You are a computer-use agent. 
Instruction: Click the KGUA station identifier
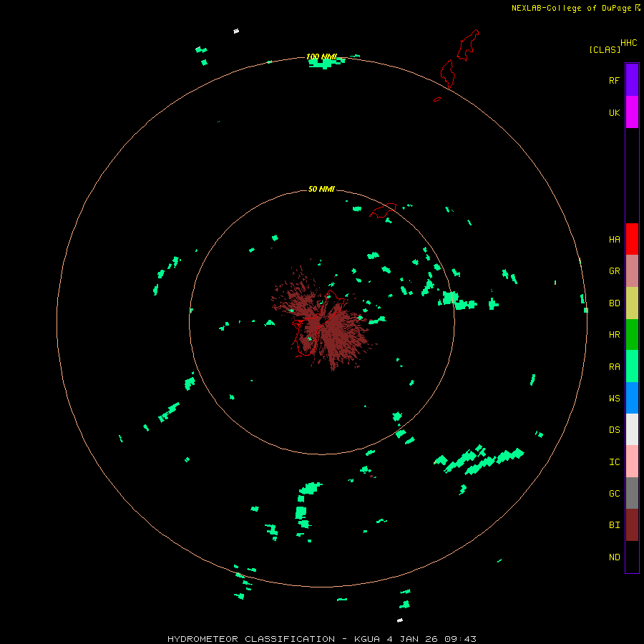click(x=366, y=639)
